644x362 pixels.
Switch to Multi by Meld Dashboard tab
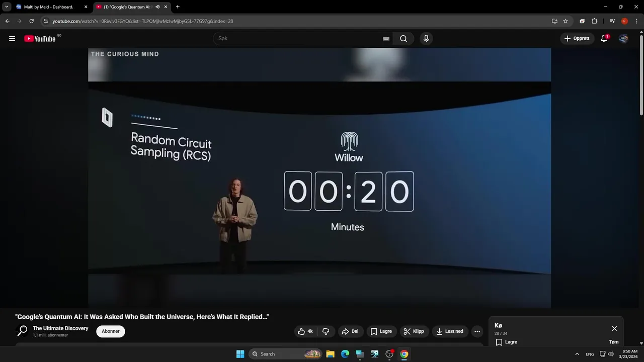coord(48,7)
